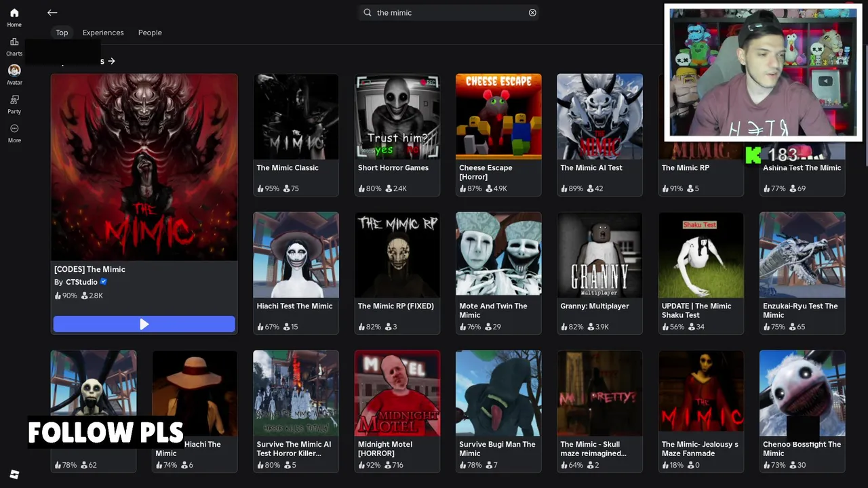Open the Charts sidebar icon
868x488 pixels.
(x=14, y=46)
